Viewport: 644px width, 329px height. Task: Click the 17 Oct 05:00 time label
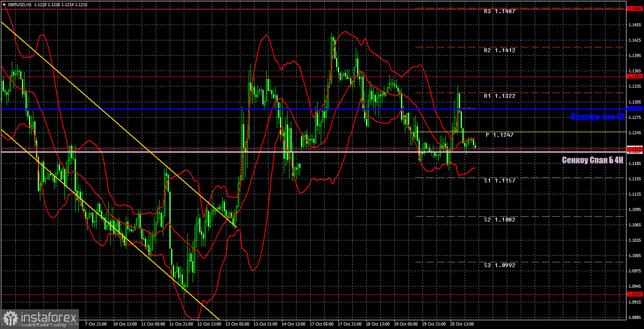[321, 325]
